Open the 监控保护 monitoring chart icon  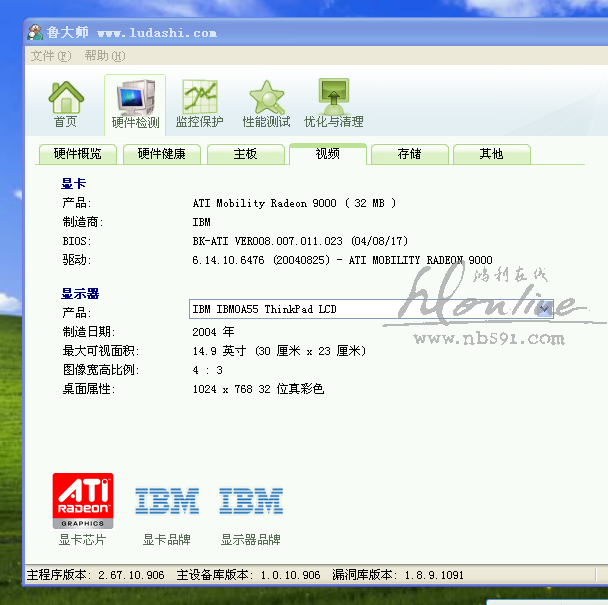click(199, 104)
